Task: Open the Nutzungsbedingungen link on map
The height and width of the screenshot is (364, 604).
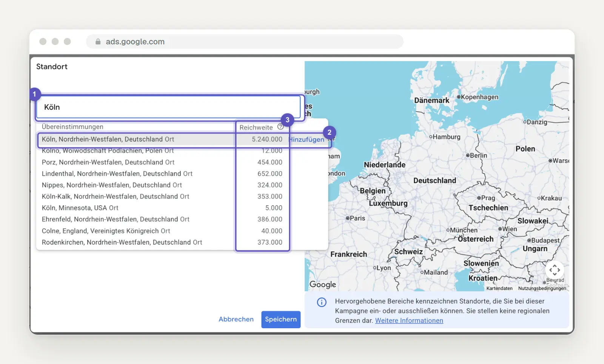Action: click(542, 288)
